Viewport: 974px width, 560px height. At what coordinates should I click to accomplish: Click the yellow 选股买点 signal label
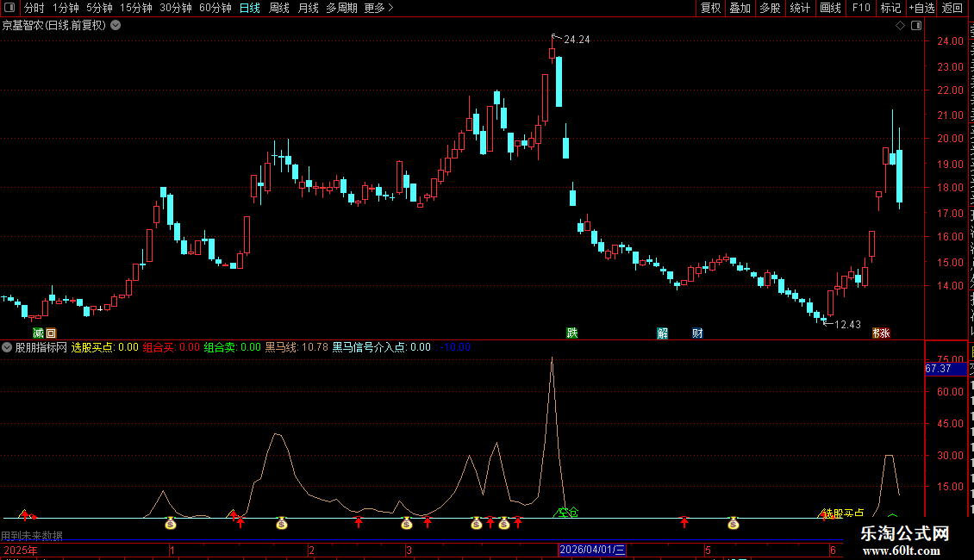pos(844,513)
